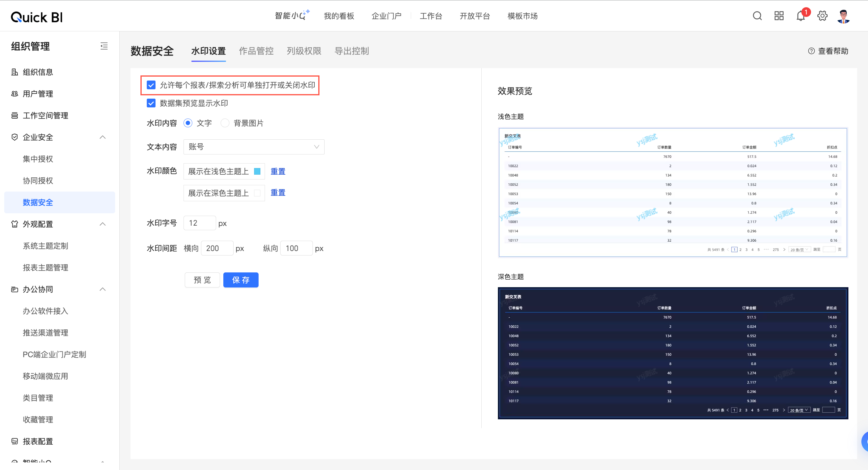Select the 背景图片 radio option
868x470 pixels.
[x=225, y=123]
